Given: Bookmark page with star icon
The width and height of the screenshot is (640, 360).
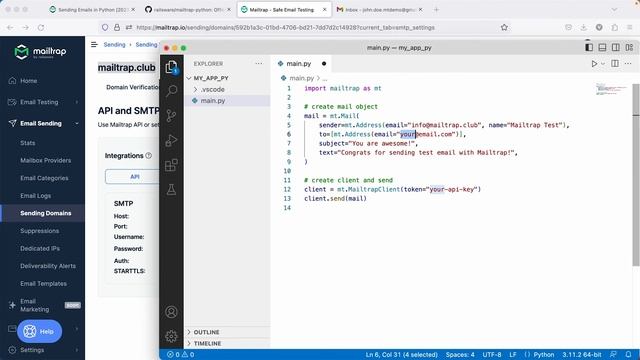Looking at the screenshot, I should (504, 27).
